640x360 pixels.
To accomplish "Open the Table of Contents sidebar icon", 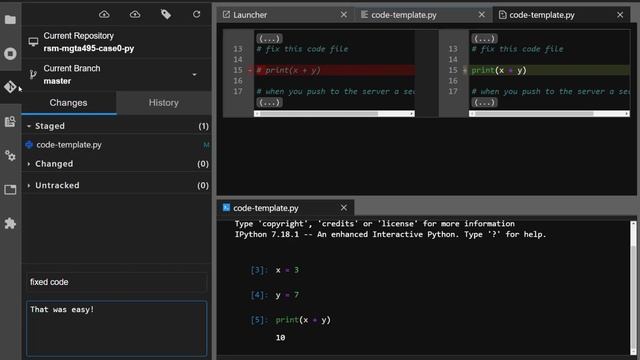I will coord(10,121).
